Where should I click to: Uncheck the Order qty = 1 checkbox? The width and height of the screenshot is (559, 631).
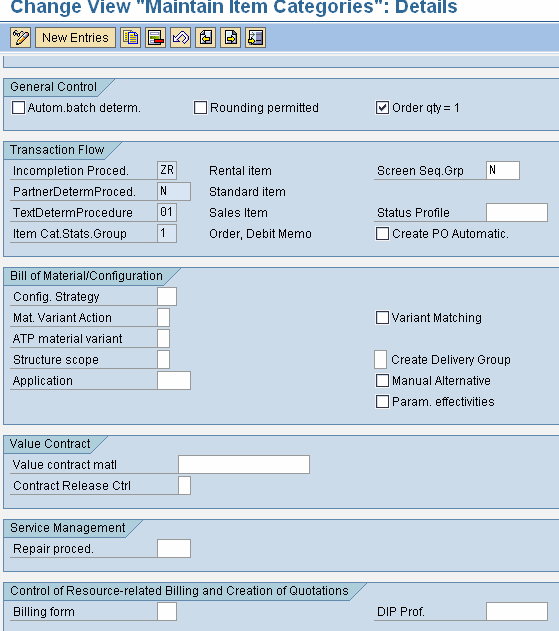[x=382, y=108]
